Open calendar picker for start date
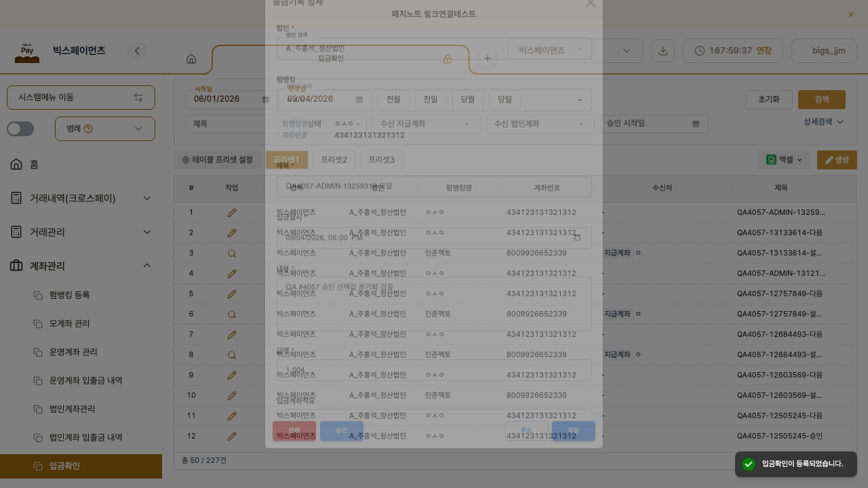Image resolution: width=868 pixels, height=488 pixels. [266, 100]
